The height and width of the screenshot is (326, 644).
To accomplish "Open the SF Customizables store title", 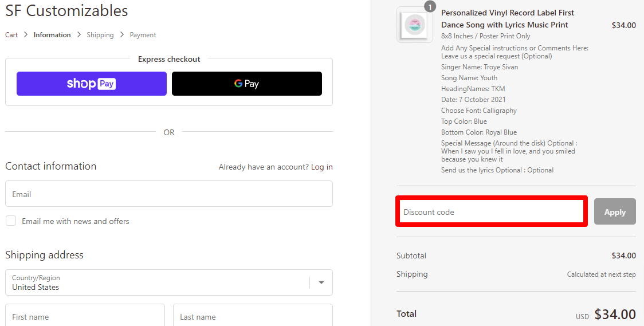I will tap(66, 10).
